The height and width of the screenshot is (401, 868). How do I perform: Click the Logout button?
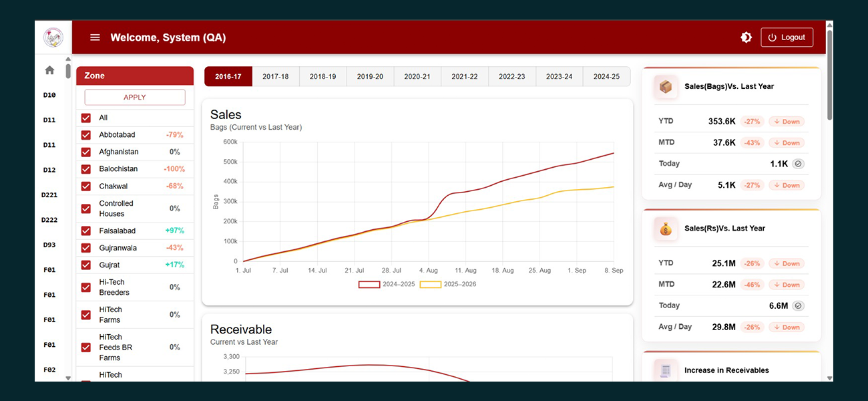click(x=787, y=37)
